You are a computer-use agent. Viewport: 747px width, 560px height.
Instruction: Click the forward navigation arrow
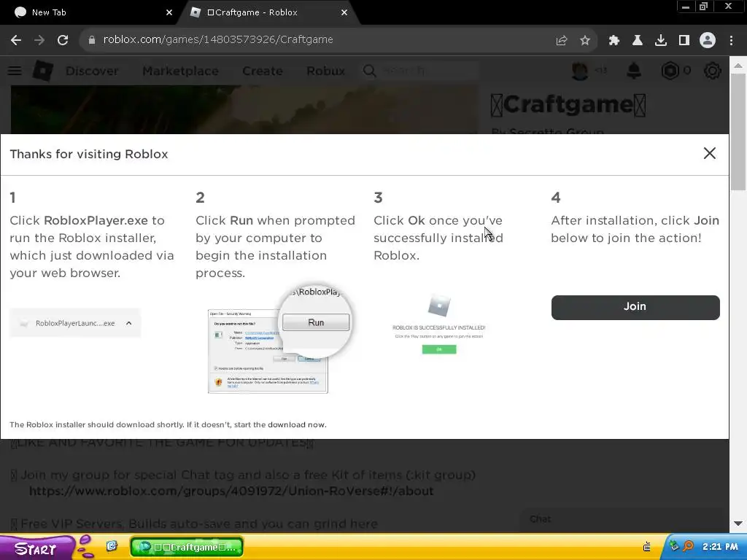click(39, 40)
